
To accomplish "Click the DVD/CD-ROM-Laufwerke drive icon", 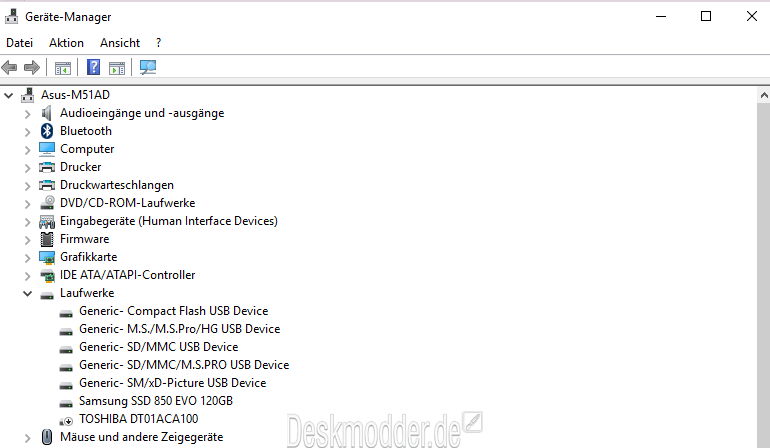I will 47,203.
